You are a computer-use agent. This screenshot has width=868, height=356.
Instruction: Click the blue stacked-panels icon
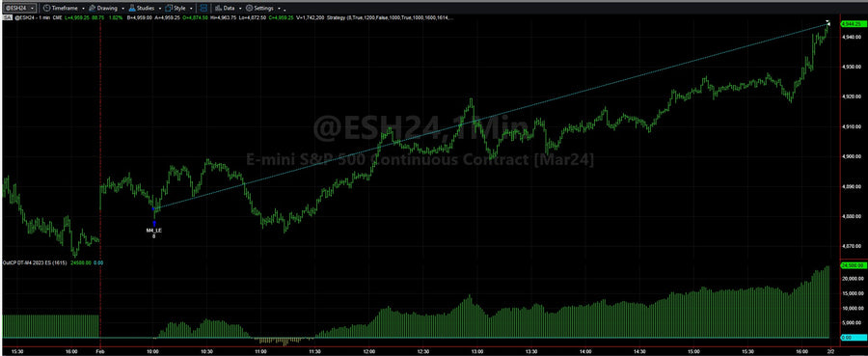(x=203, y=9)
